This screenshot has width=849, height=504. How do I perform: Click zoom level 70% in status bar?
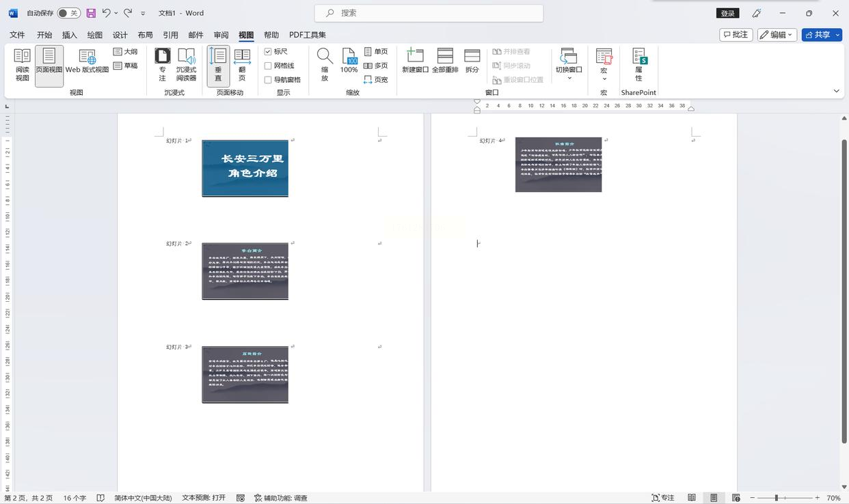point(833,498)
